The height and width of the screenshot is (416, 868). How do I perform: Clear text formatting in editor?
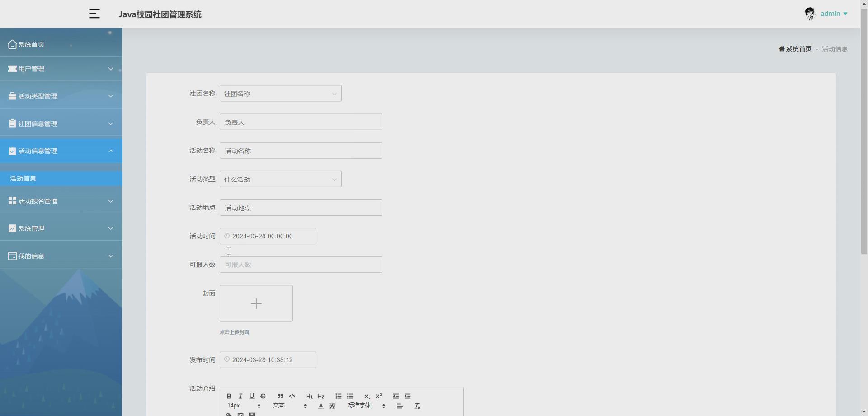[417, 406]
